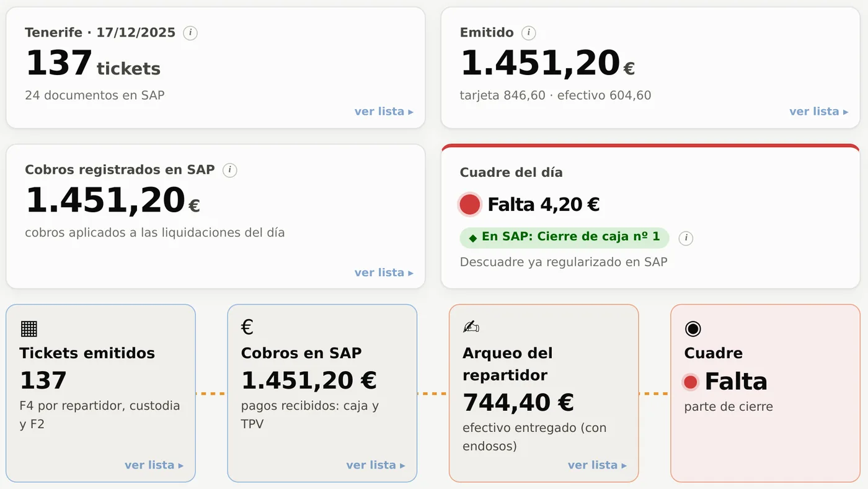Click the euro icon above Cobros en SAP
This screenshot has width=868, height=489.
tap(247, 327)
